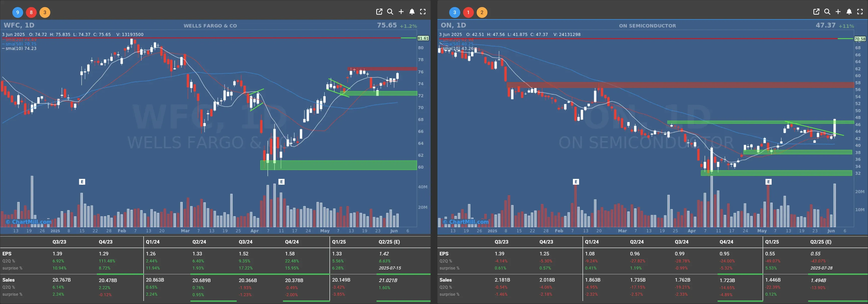This screenshot has height=304, width=868.
Task: Expand ON chart to fullscreen
Action: pyautogui.click(x=860, y=12)
